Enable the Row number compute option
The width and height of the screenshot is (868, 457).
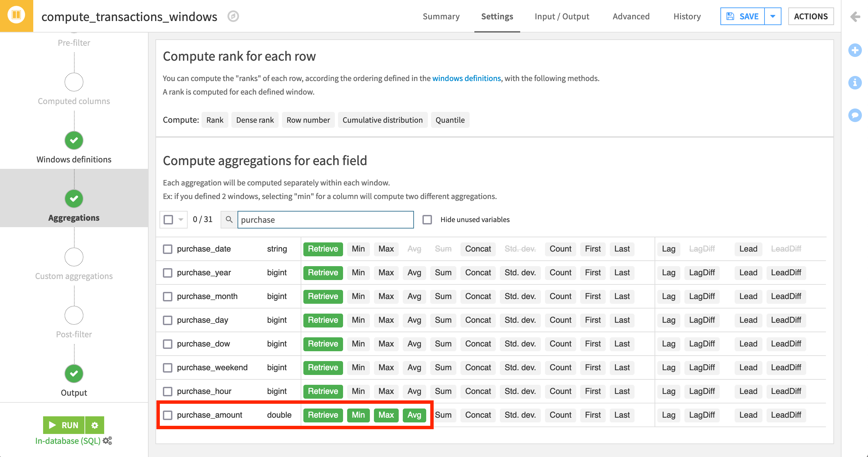point(308,120)
